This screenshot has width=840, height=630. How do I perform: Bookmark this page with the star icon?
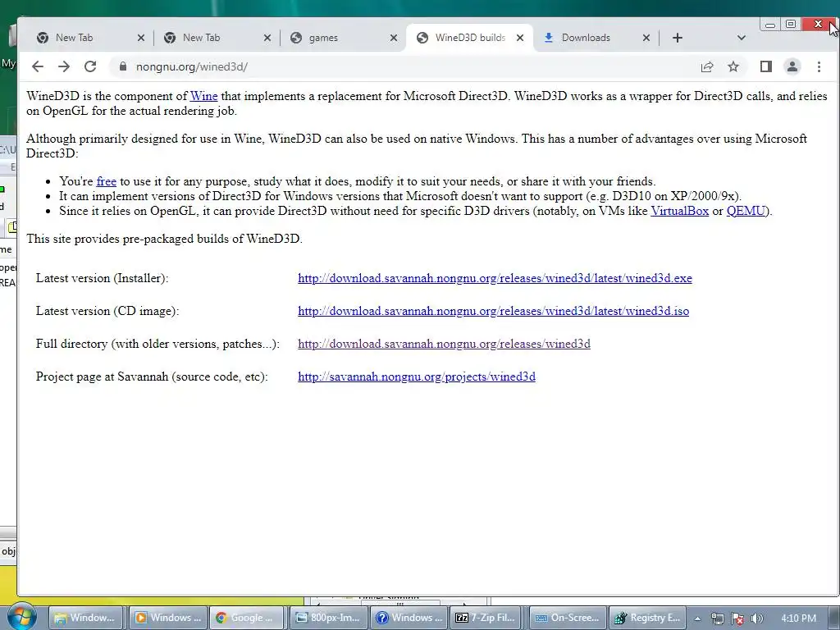(733, 66)
